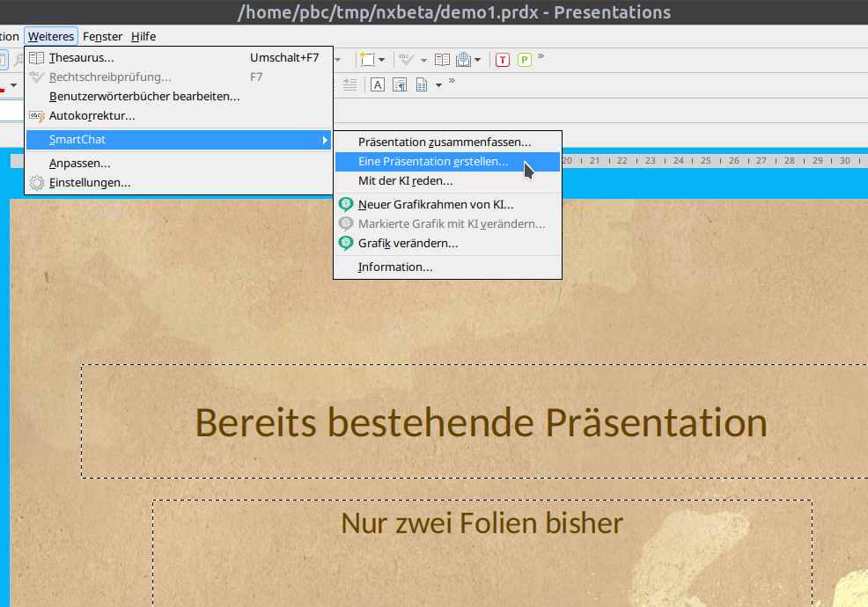This screenshot has width=868, height=607.
Task: Select Neuer Grafikrahmen von KI...
Action: click(447, 205)
